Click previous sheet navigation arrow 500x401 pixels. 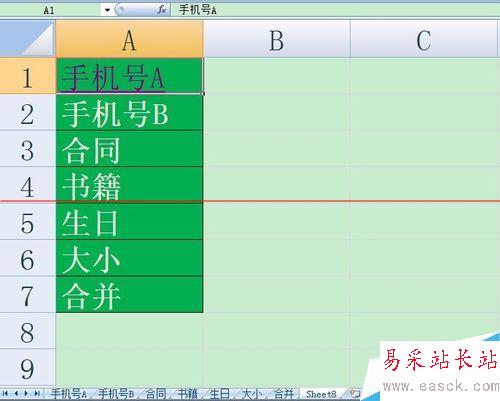click(x=16, y=394)
